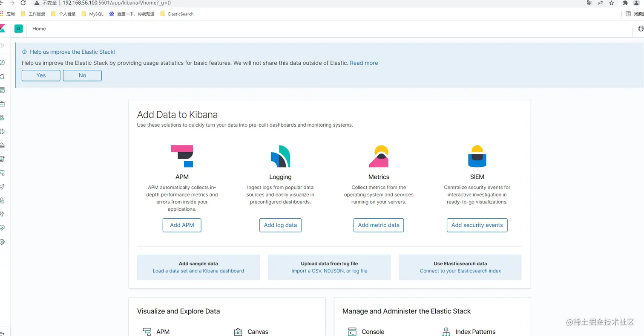Image resolution: width=644 pixels, height=336 pixels.
Task: Open the SIEM lock icon in sidebar
Action: click(2, 200)
